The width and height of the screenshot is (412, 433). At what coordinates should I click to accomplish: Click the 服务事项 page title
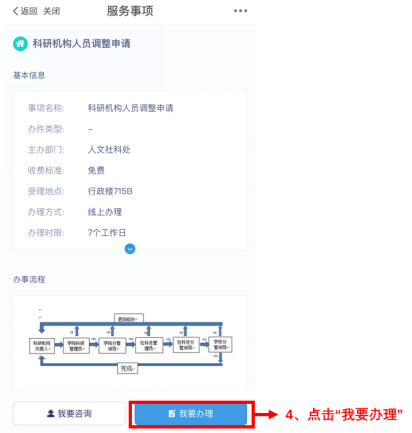coord(130,11)
